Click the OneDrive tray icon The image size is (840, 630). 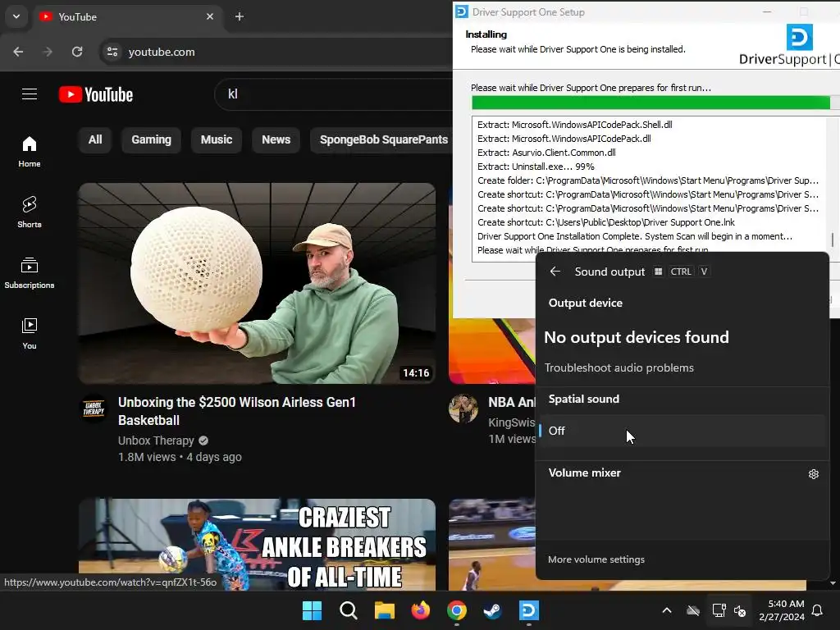coord(693,610)
